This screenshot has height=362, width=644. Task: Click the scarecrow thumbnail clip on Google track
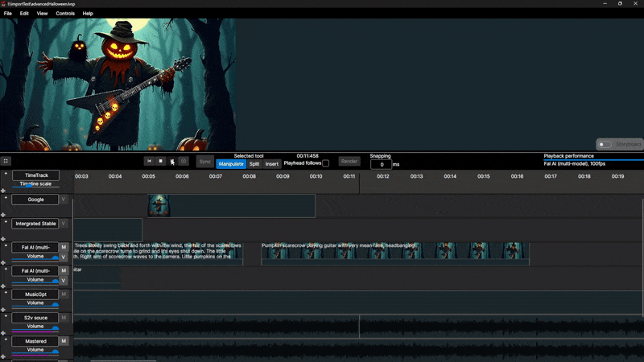click(159, 206)
